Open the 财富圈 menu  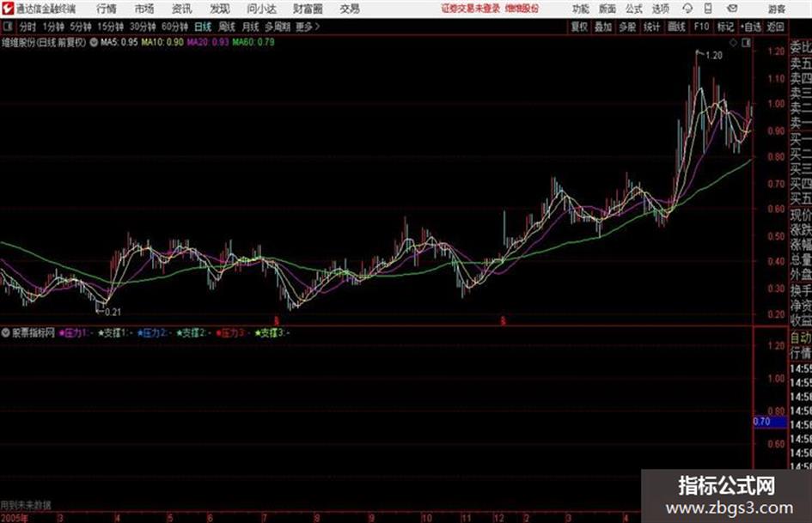308,9
